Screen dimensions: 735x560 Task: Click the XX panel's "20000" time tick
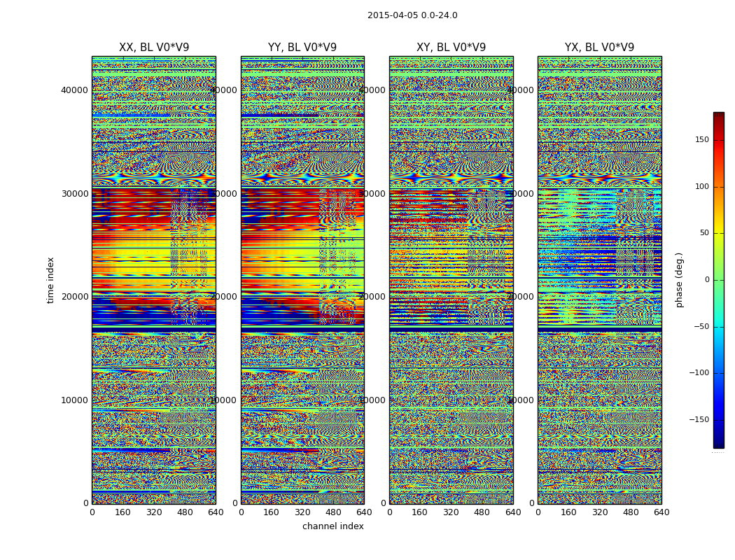click(74, 297)
